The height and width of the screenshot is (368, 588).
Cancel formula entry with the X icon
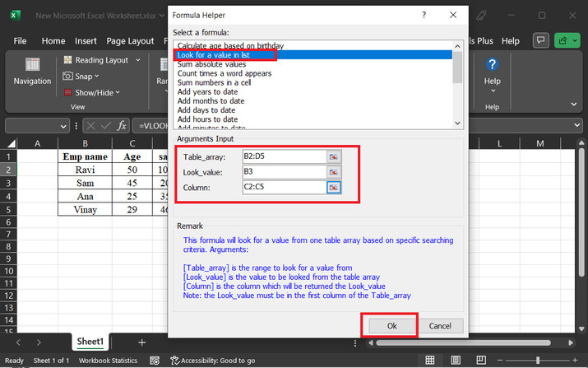(90, 126)
